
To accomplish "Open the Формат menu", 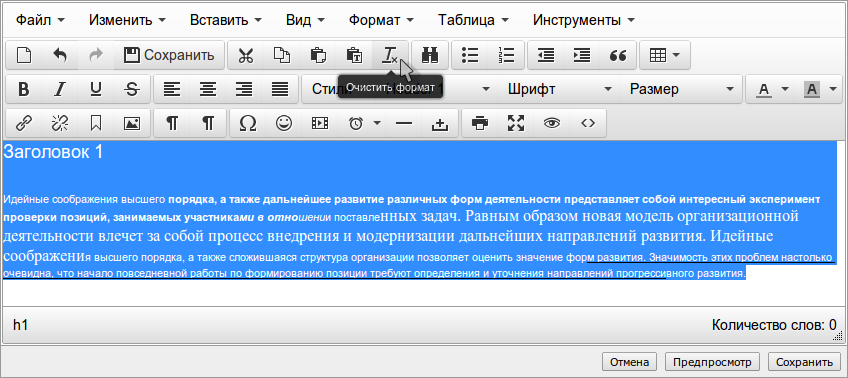I will 381,21.
